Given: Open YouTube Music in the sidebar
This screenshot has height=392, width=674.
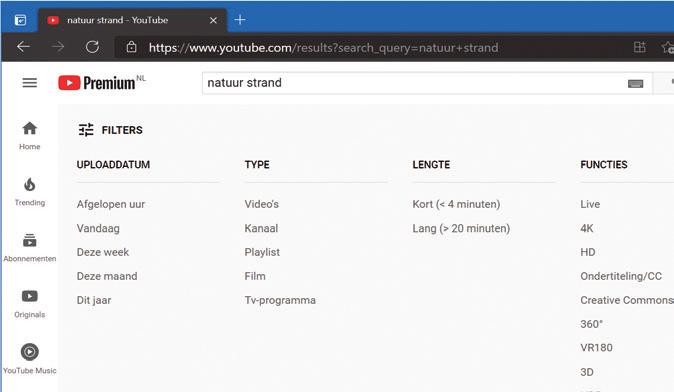Looking at the screenshot, I should tap(30, 359).
